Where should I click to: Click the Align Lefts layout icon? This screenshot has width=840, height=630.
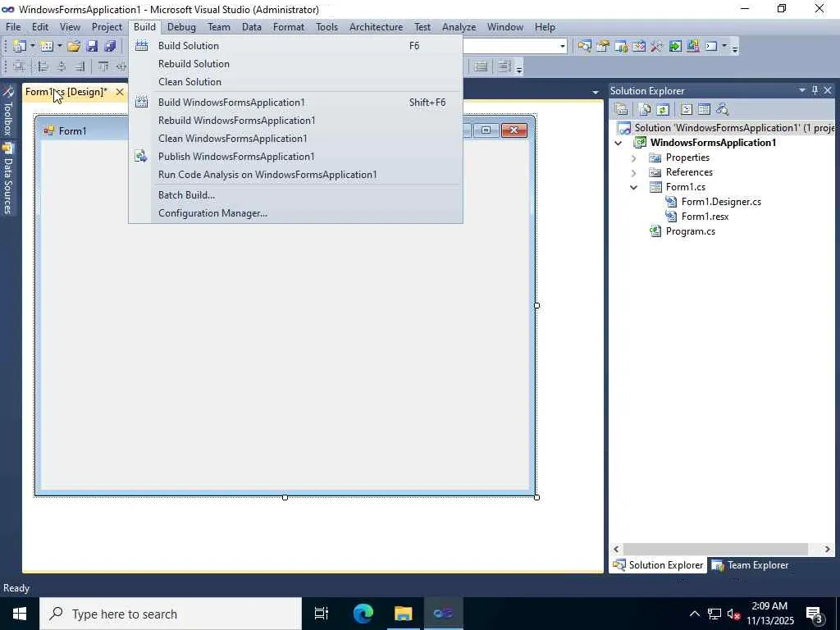pos(43,67)
